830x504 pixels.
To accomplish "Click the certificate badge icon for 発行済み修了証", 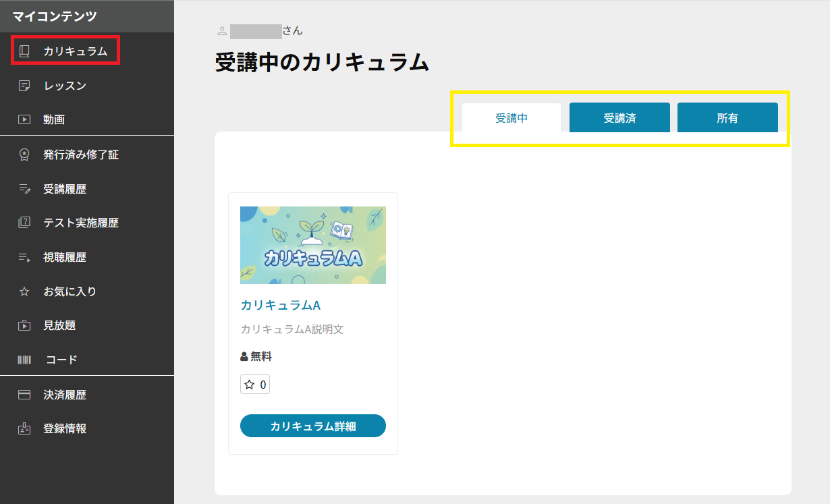I will [x=25, y=155].
